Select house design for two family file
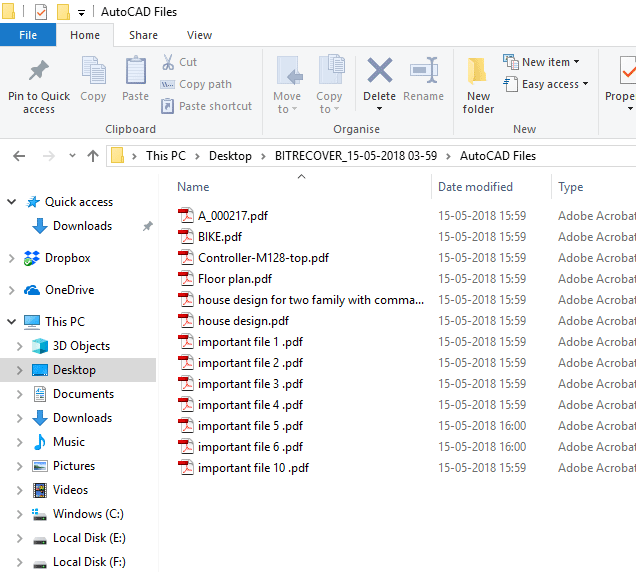The width and height of the screenshot is (636, 572). point(311,300)
